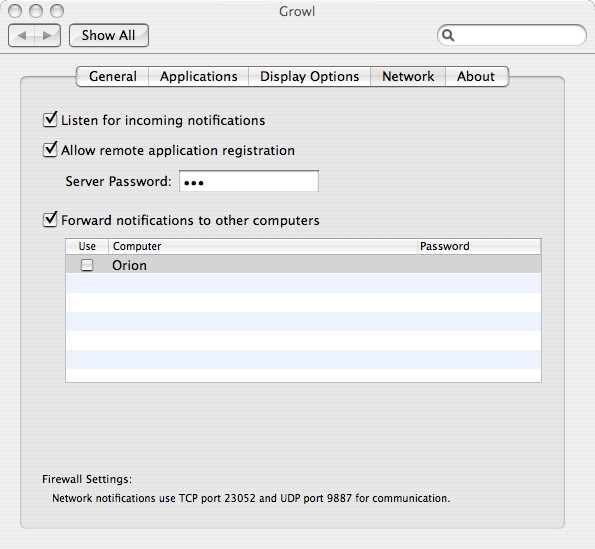Viewport: 595px width, 549px height.
Task: Focus the preferences search field
Action: (512, 35)
